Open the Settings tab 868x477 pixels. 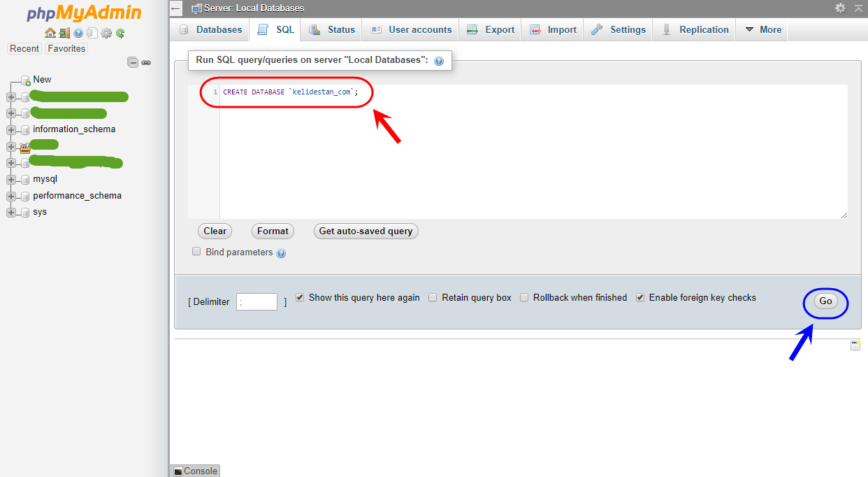pyautogui.click(x=619, y=29)
